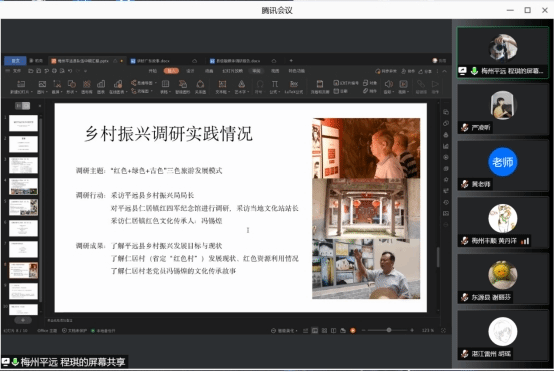The image size is (554, 372).
Task: Insert a text box (文本框)
Action: coord(222,84)
